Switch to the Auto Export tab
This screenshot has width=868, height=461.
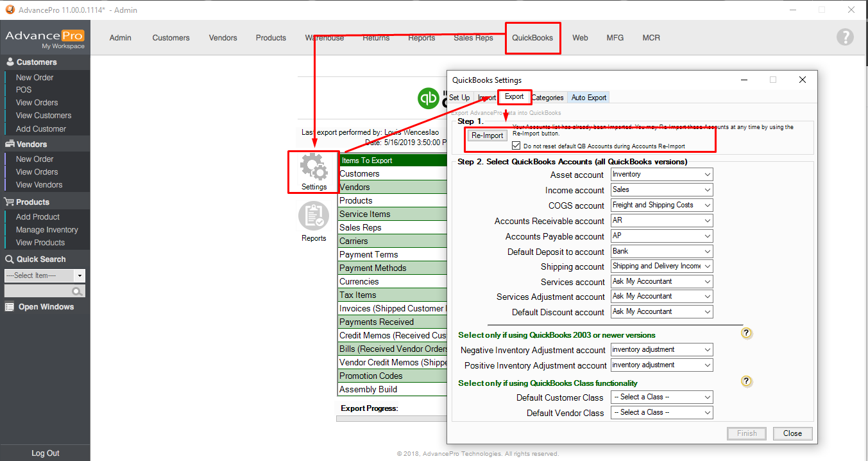[x=588, y=98]
